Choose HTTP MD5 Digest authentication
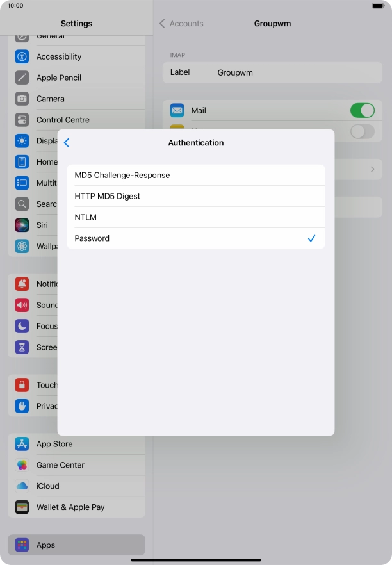392x565 pixels. coord(195,196)
